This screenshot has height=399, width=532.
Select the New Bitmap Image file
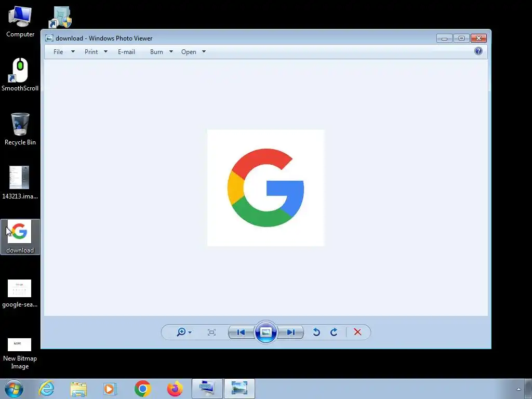tap(20, 353)
